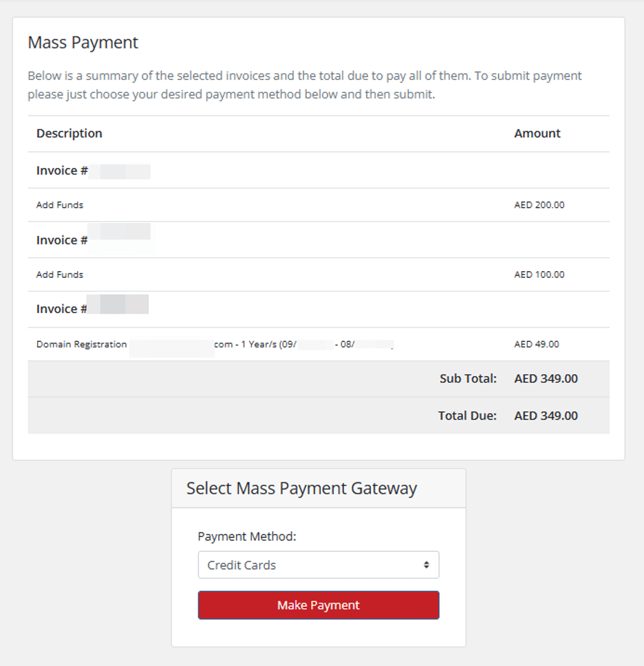Click the Mass Payment page heading

point(83,43)
